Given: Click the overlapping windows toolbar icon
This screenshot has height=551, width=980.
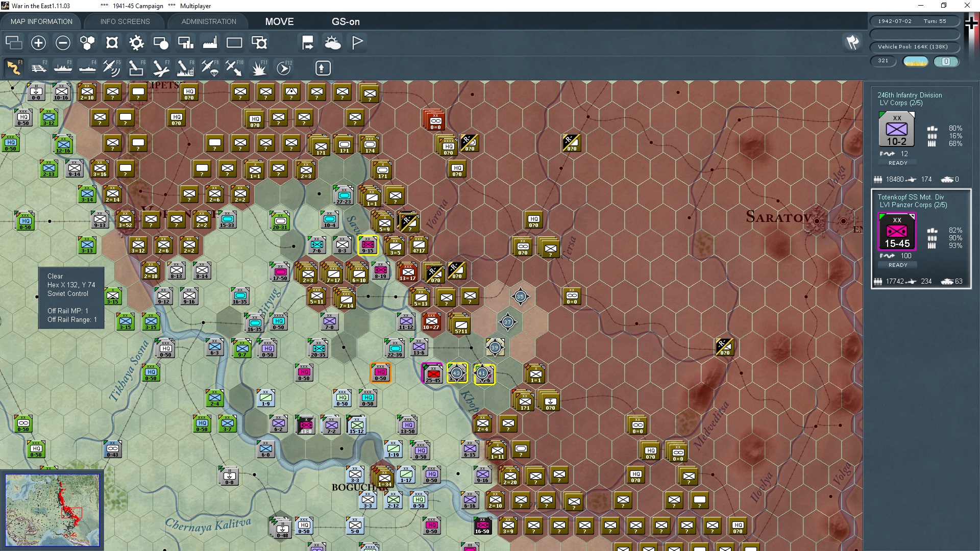Looking at the screenshot, I should tap(14, 43).
